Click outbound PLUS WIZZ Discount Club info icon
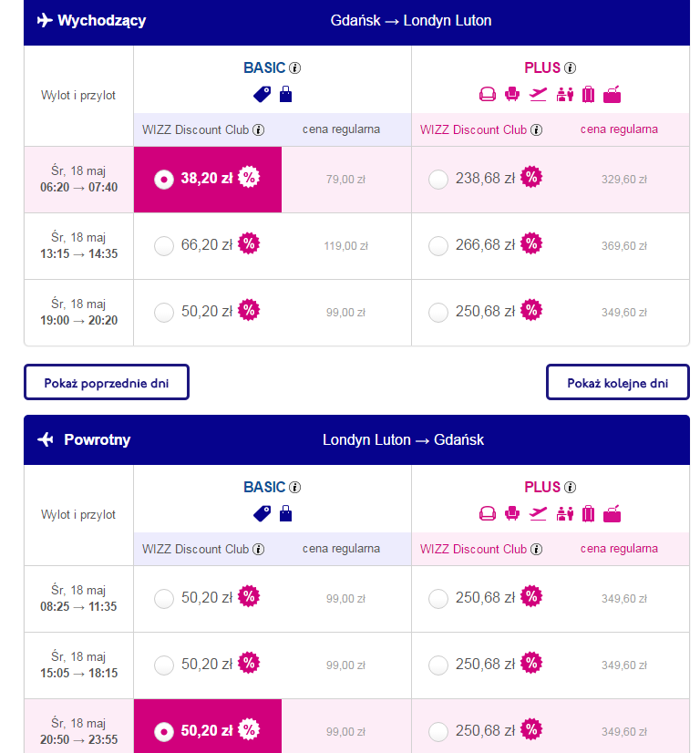This screenshot has width=700, height=753. tap(536, 130)
